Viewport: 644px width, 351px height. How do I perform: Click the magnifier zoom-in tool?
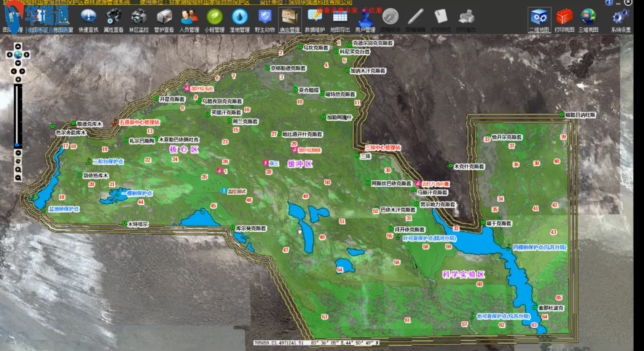(x=18, y=170)
